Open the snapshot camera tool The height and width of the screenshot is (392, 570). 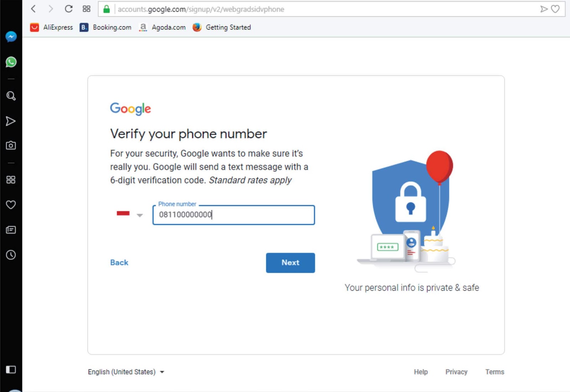pos(11,145)
